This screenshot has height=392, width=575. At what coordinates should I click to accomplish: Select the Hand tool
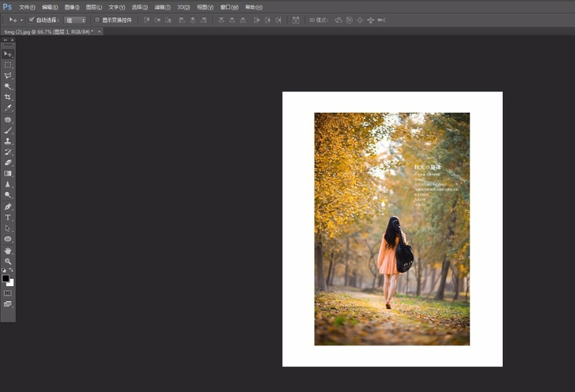coord(8,250)
